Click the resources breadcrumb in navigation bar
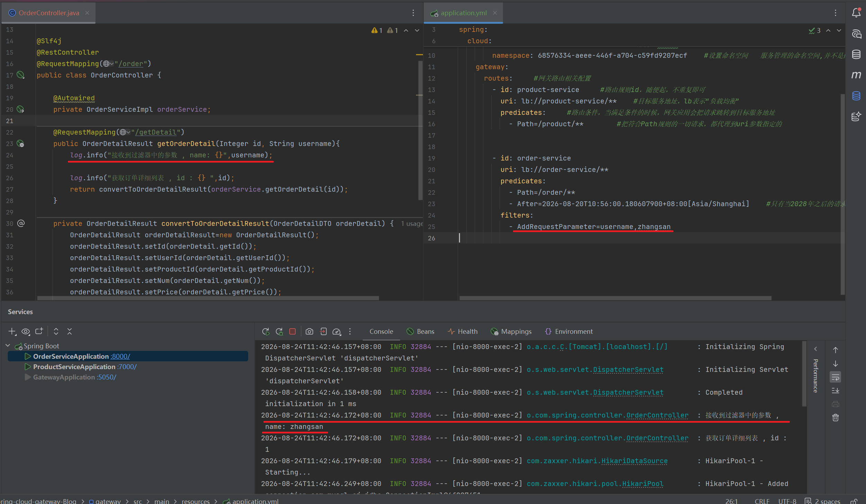 (x=196, y=501)
